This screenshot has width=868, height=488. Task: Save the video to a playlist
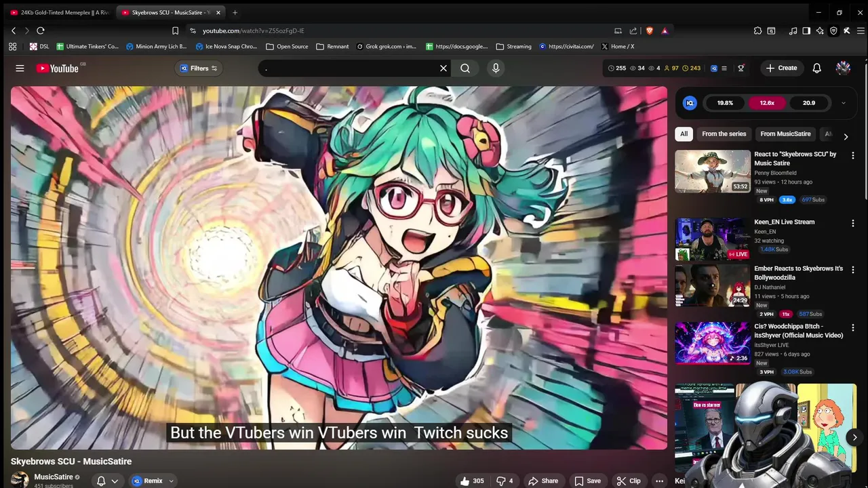pos(587,481)
